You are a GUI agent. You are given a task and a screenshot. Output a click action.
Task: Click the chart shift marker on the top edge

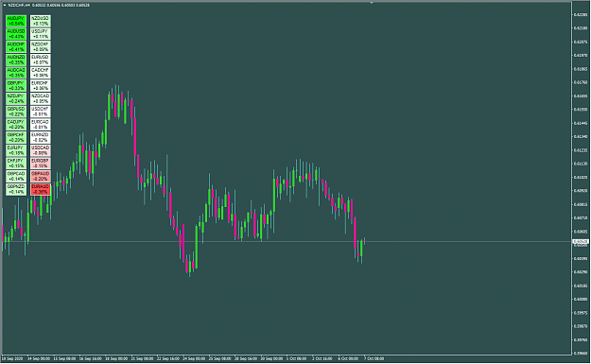372,3
